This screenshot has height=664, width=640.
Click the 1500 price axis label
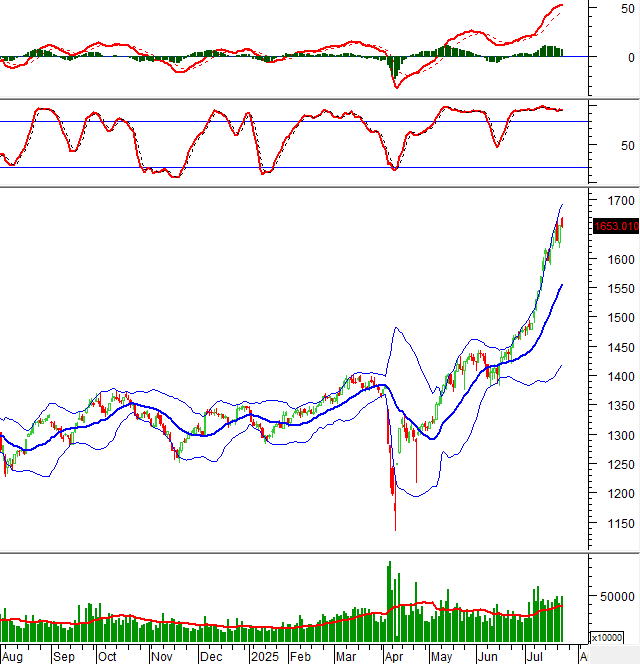pyautogui.click(x=621, y=318)
